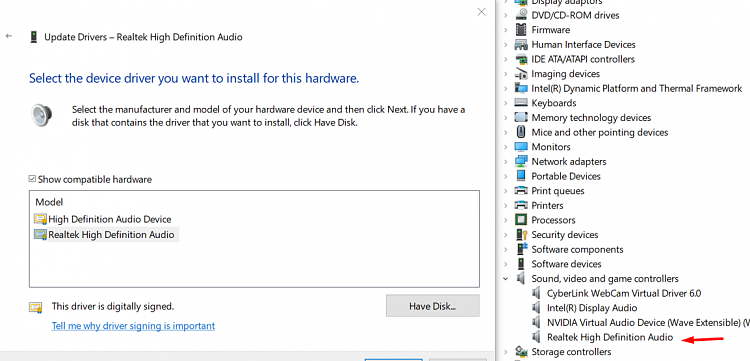Select the Imaging devices label

(x=565, y=74)
